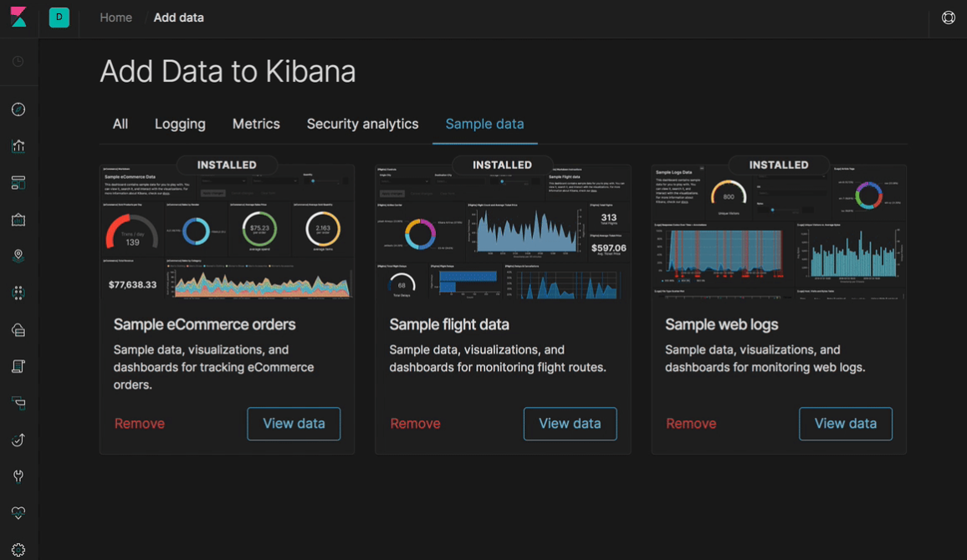View data for Sample eCommerce orders
967x560 pixels.
click(294, 424)
